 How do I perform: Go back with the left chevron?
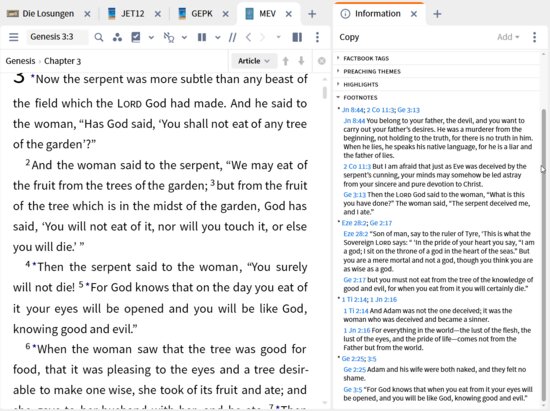(x=248, y=37)
